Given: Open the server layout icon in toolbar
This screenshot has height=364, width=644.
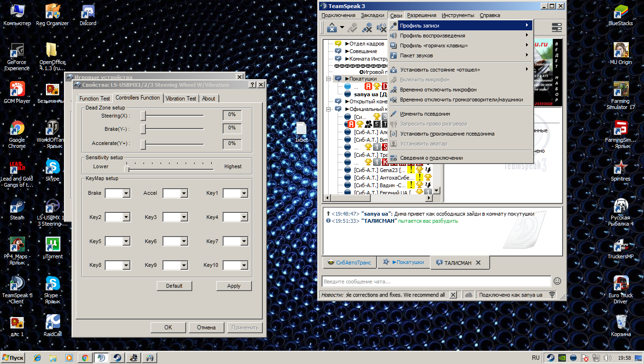Looking at the screenshot, I should click(x=556, y=27).
